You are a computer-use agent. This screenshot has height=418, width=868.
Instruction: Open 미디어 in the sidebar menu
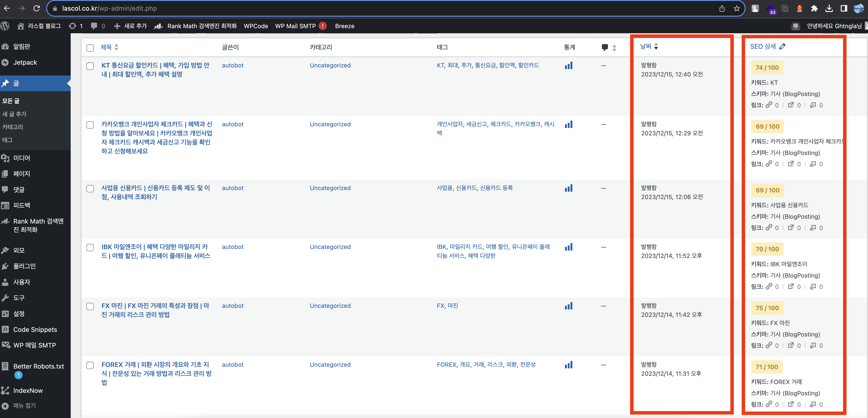point(21,158)
